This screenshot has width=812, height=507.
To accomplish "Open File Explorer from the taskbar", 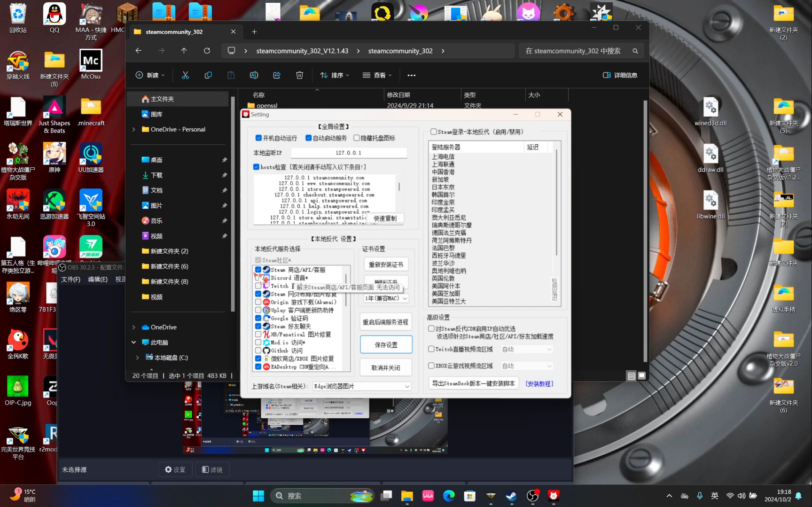I will click(407, 496).
